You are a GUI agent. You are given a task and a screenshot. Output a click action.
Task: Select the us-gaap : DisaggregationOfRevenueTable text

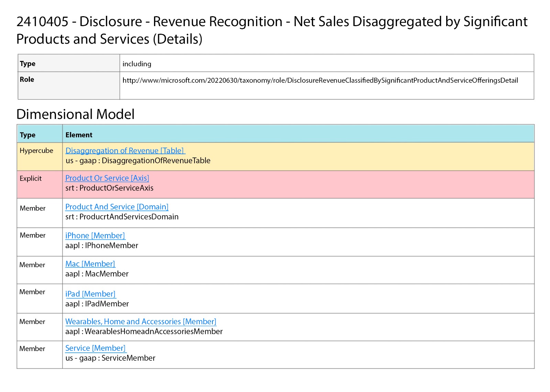click(x=138, y=161)
